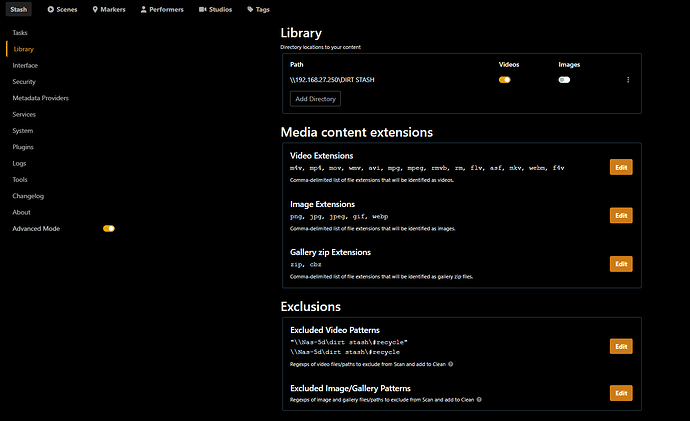Click help icon under Excluded Image/Gallery Patterns

click(480, 399)
